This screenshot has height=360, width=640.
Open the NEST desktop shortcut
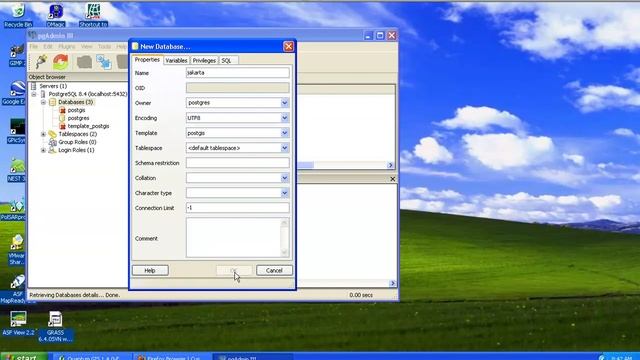[x=16, y=169]
